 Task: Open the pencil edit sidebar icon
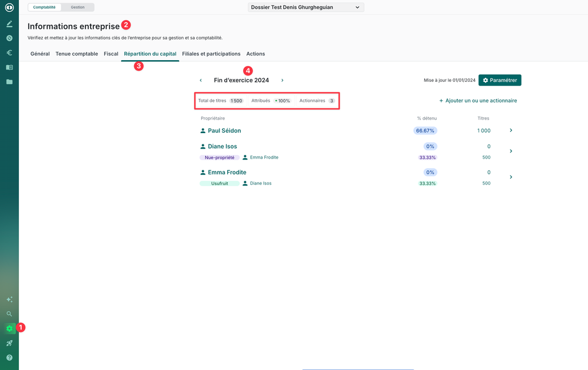pos(9,24)
